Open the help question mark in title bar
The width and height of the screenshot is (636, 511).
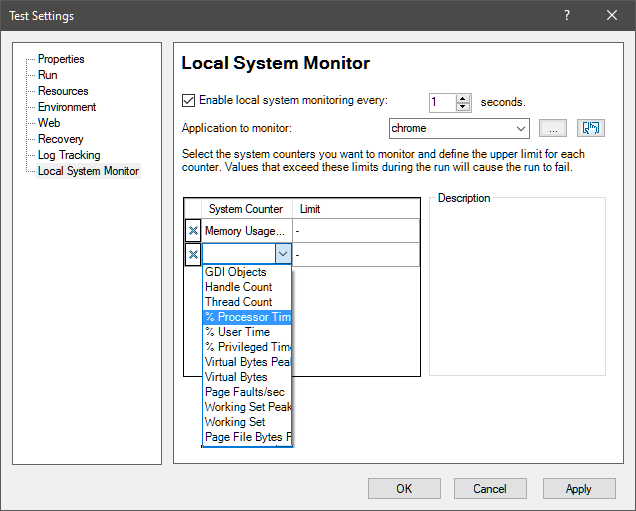coord(567,15)
